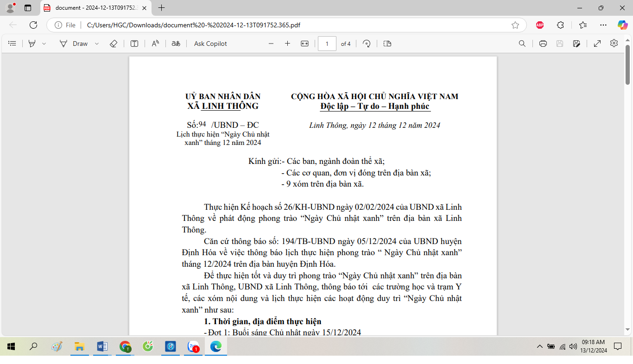The height and width of the screenshot is (364, 633).
Task: Click the scrollbar down arrow
Action: (628, 330)
